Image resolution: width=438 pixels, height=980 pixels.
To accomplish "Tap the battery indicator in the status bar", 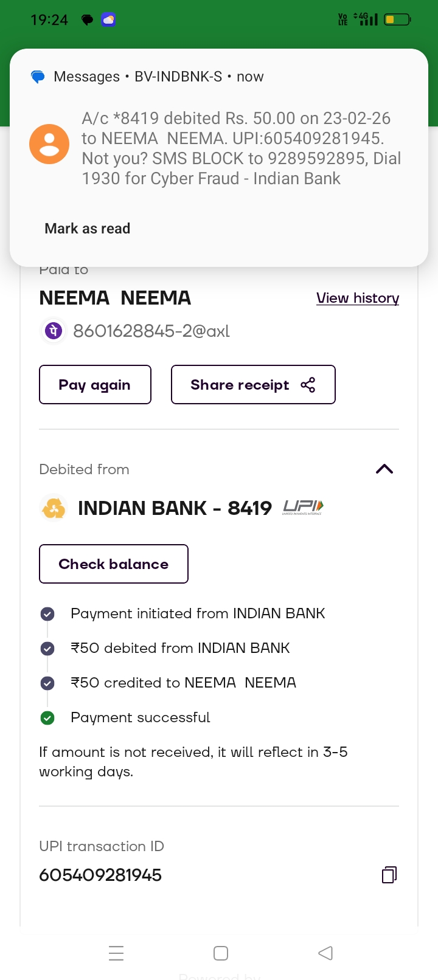I will pyautogui.click(x=397, y=20).
